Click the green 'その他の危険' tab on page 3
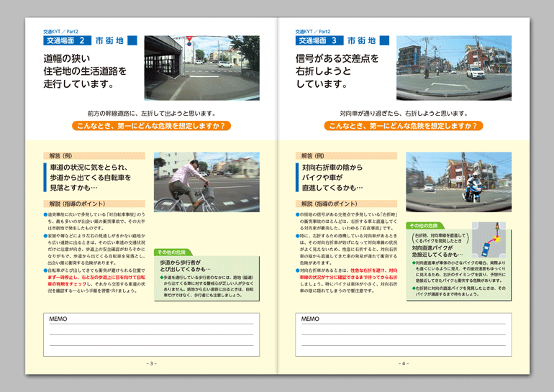554x392 pixels. click(172, 252)
